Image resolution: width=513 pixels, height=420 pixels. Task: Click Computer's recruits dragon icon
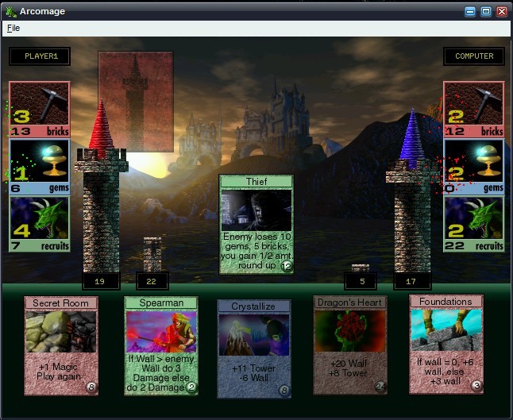pos(474,218)
